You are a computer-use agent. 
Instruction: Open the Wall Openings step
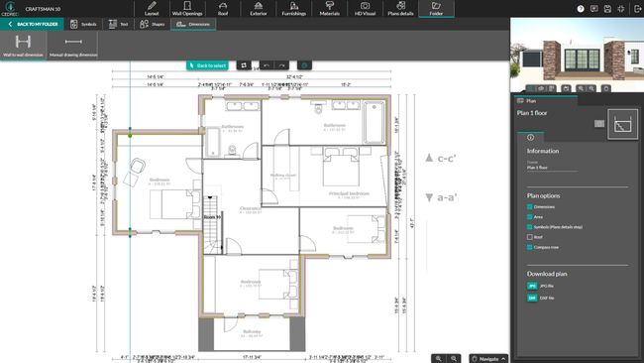click(187, 9)
